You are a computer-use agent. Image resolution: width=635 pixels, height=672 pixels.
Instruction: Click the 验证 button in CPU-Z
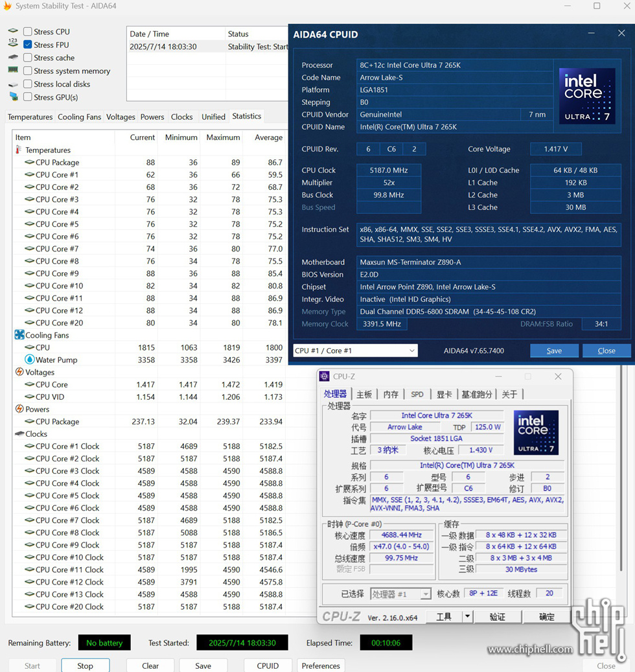[x=498, y=616]
